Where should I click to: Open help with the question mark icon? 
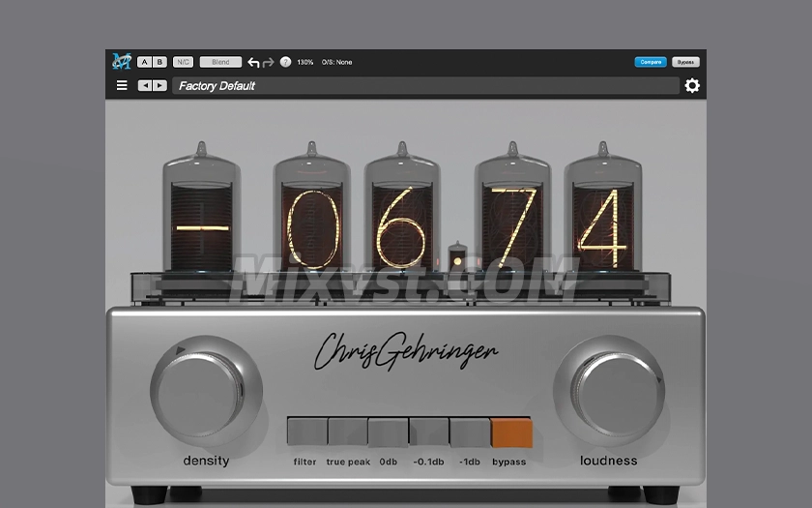coord(285,62)
